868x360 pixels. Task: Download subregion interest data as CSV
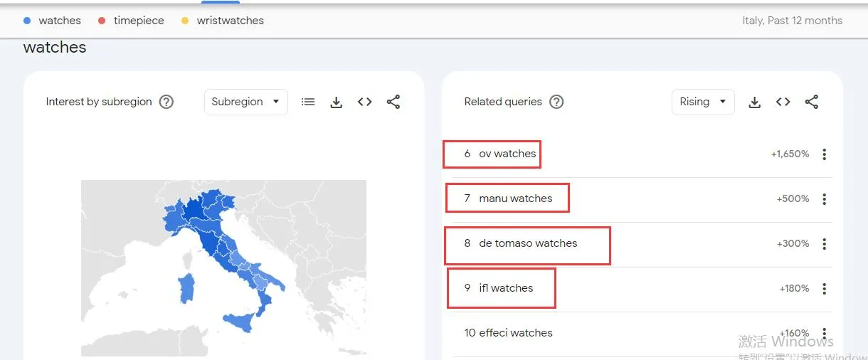coord(337,102)
